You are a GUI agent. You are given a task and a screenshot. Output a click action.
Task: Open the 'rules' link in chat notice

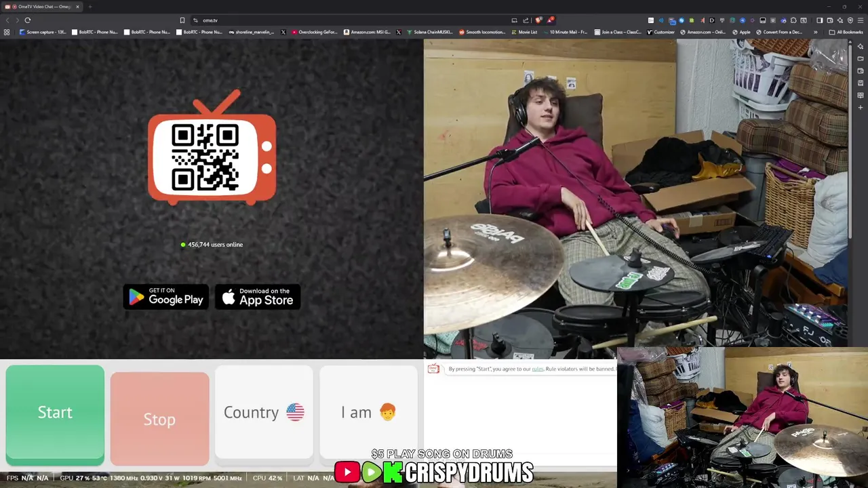(538, 369)
